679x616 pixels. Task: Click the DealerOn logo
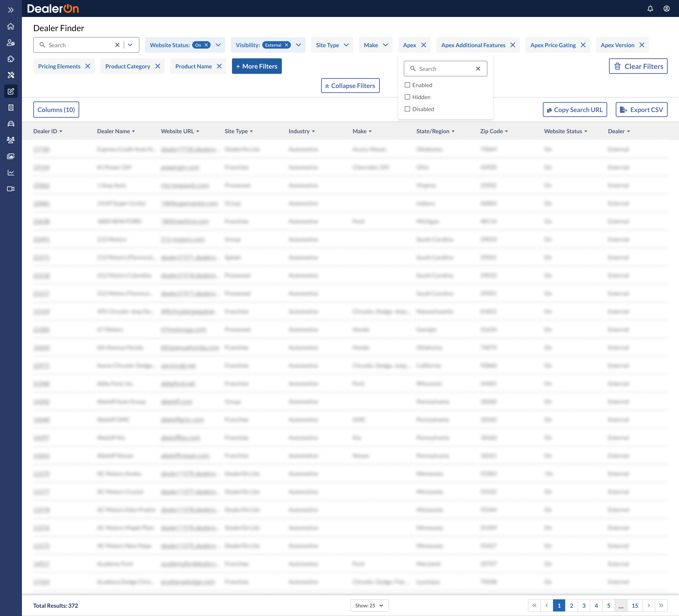point(53,9)
